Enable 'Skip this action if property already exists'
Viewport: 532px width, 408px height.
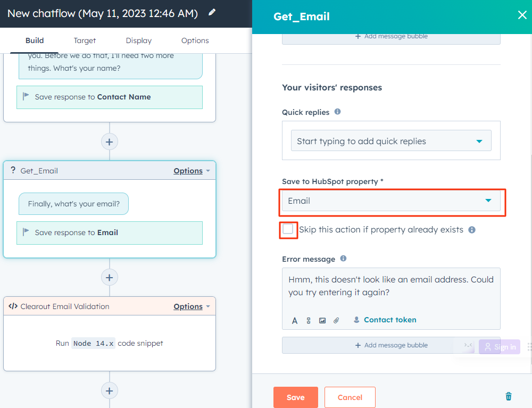point(288,230)
